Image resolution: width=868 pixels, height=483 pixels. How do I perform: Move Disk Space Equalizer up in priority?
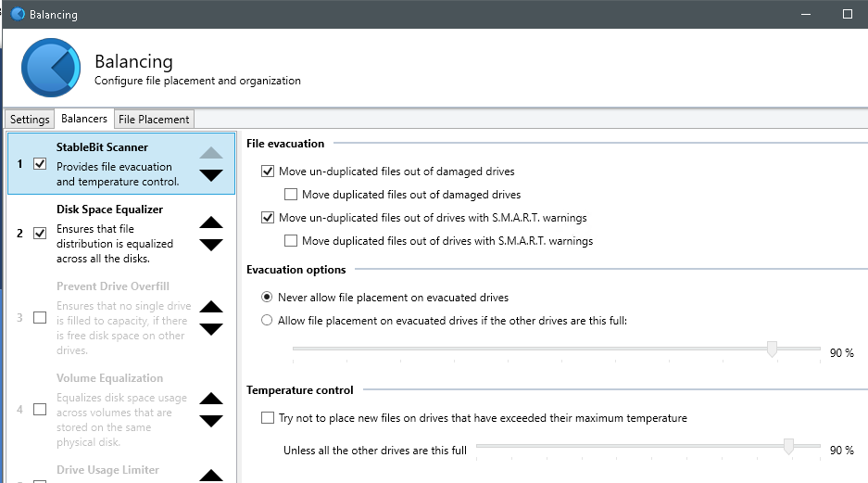point(211,222)
